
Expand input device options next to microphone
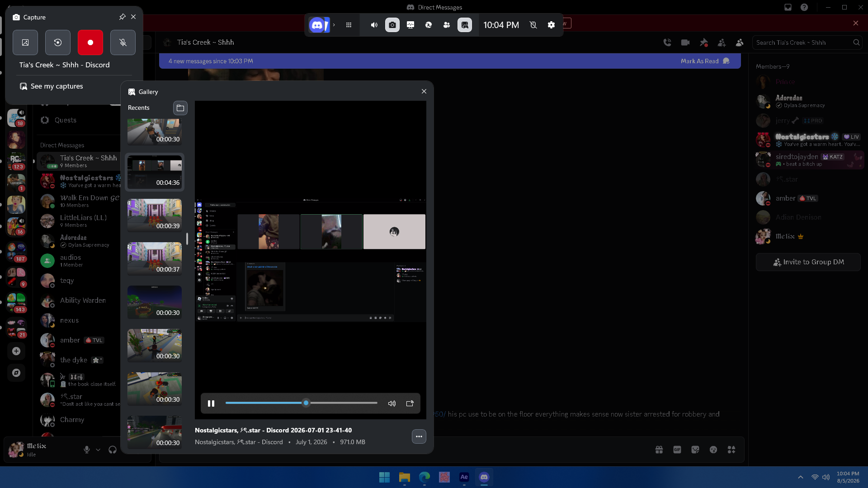point(98,450)
